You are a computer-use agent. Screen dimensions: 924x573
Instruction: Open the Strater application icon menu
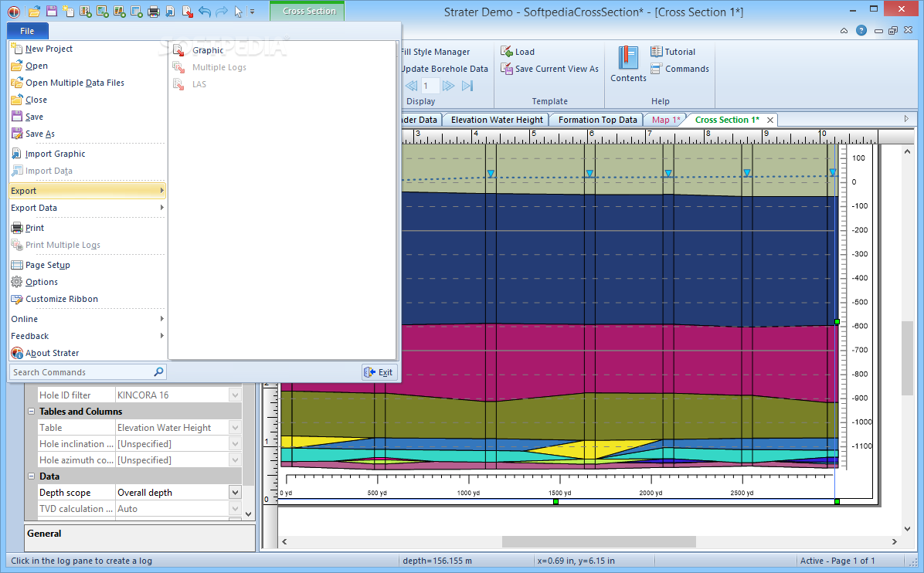coord(13,11)
